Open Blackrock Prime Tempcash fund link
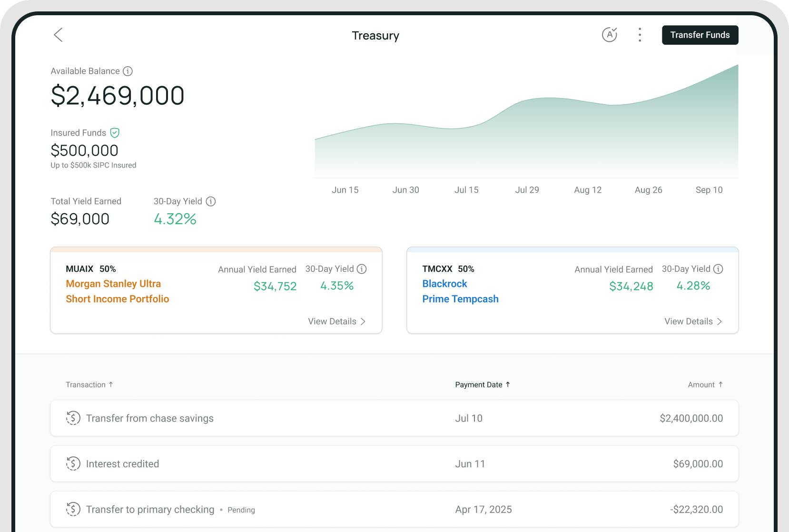 coord(460,291)
